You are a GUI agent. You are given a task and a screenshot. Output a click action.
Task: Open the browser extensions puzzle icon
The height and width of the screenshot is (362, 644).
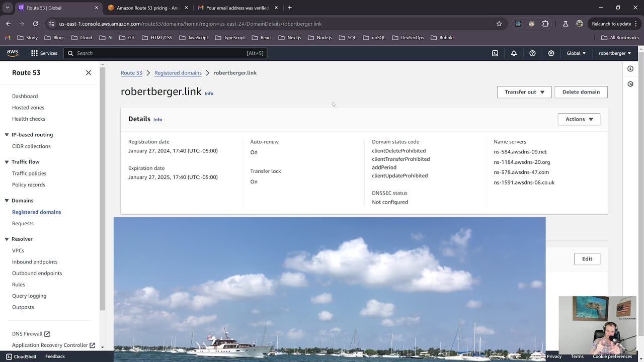click(x=545, y=24)
